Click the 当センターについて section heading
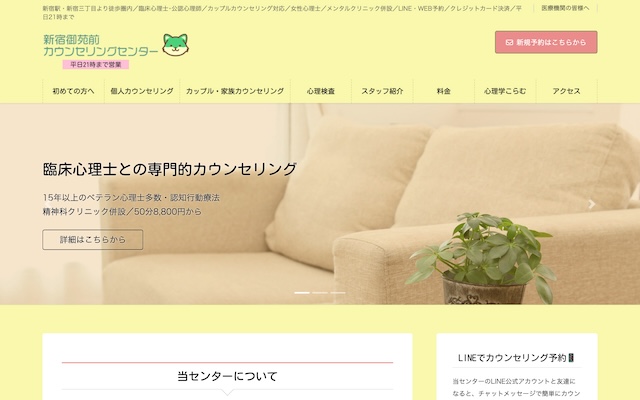This screenshot has height=400, width=640. tap(227, 376)
